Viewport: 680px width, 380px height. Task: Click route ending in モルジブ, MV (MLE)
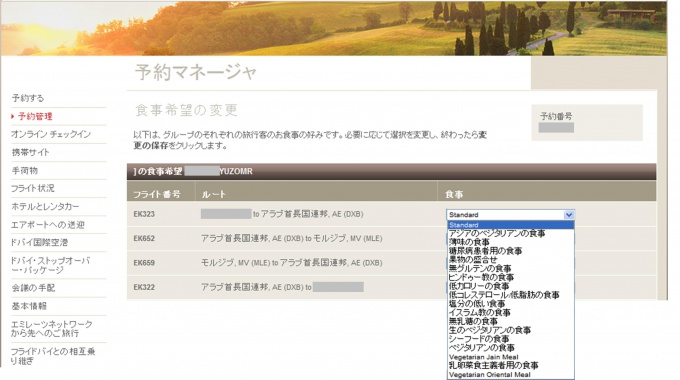[x=291, y=238]
